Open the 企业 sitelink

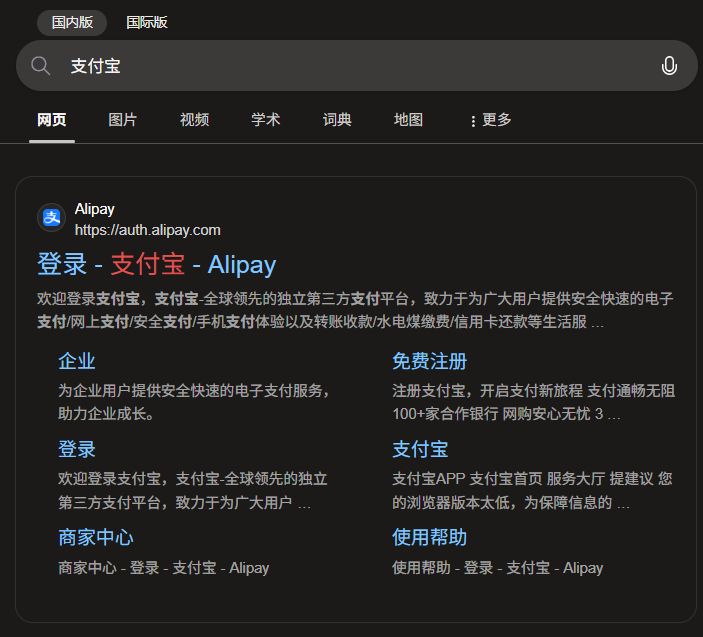click(77, 361)
